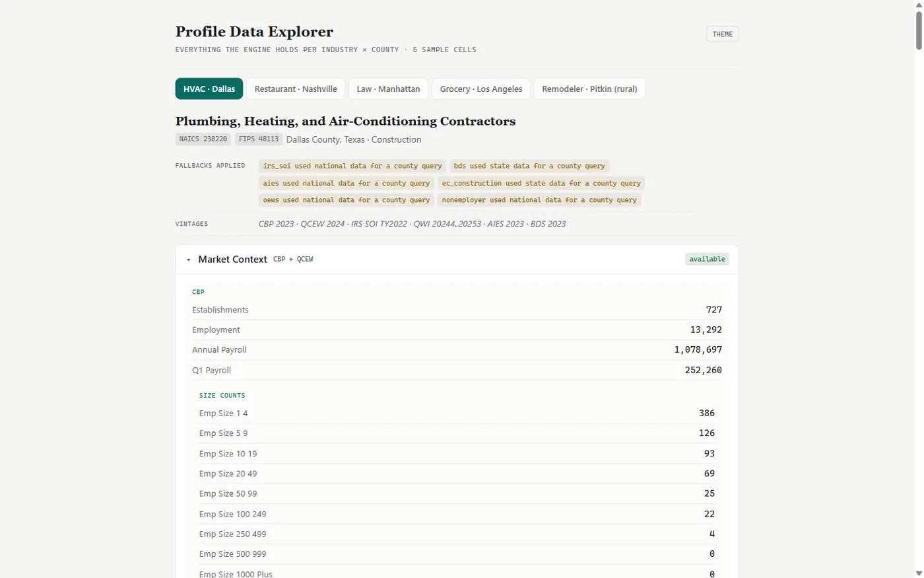Collapse the Market Context section triangle

click(x=189, y=260)
